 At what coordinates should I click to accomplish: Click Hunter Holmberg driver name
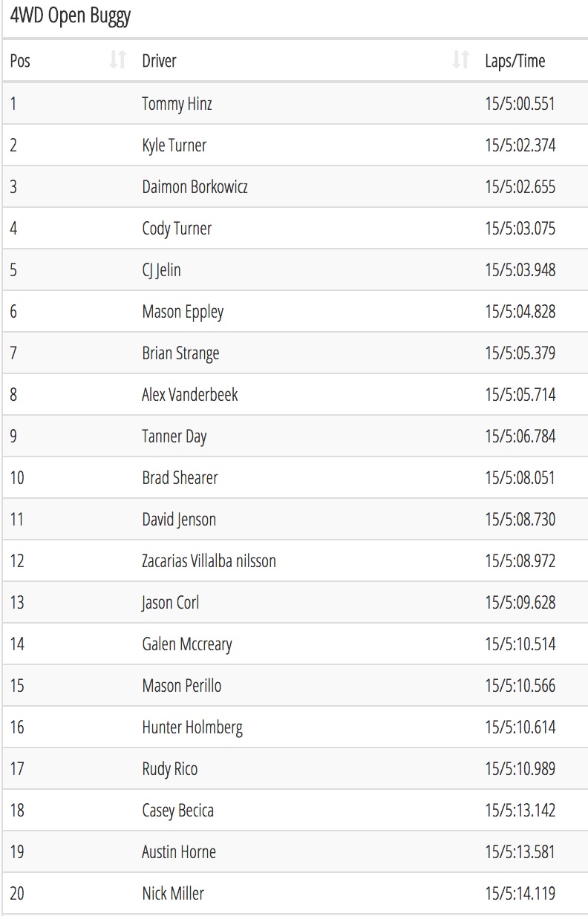click(x=192, y=727)
